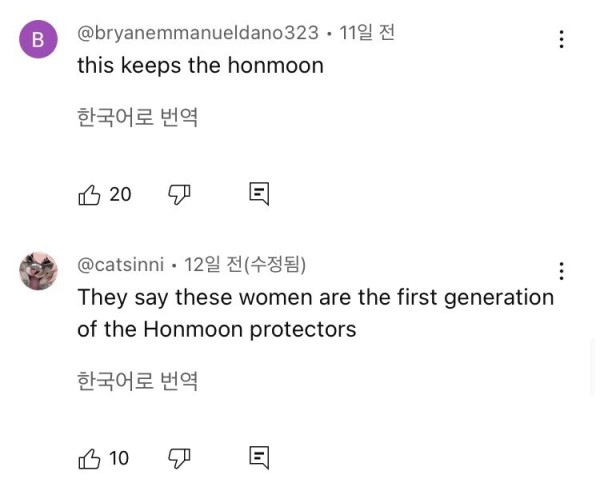This screenshot has width=600, height=483.
Task: Select the like count 10
Action: coord(119,458)
